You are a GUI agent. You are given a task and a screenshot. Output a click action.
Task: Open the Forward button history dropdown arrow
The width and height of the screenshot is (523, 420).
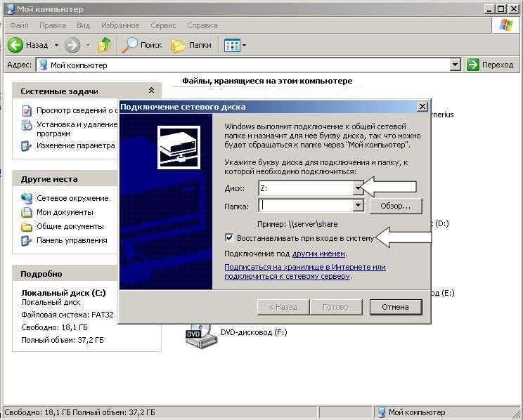pos(88,45)
